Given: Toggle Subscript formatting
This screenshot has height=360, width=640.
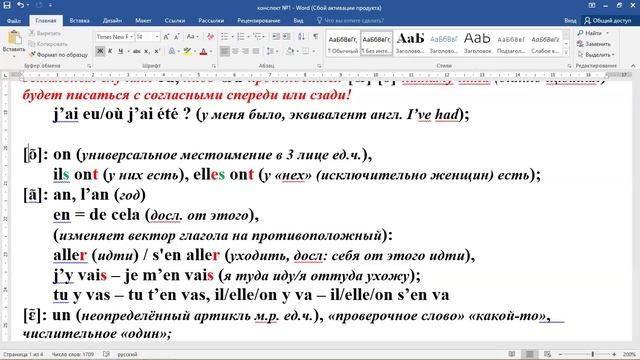Looking at the screenshot, I should coord(147,51).
